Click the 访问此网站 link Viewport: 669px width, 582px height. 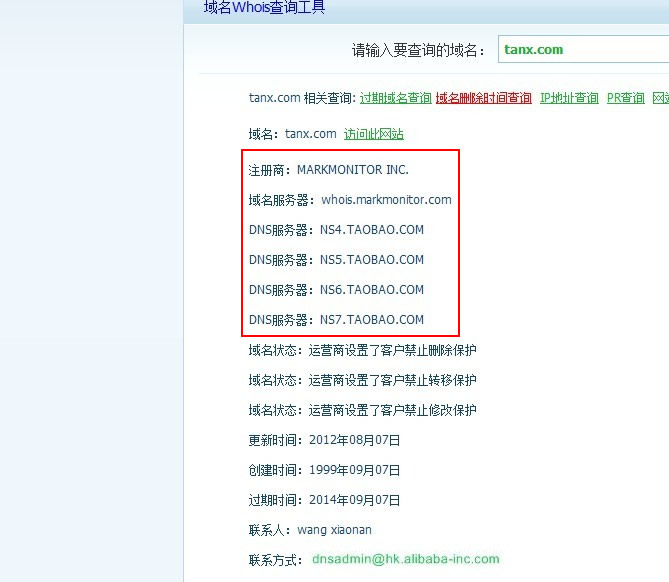(x=374, y=134)
